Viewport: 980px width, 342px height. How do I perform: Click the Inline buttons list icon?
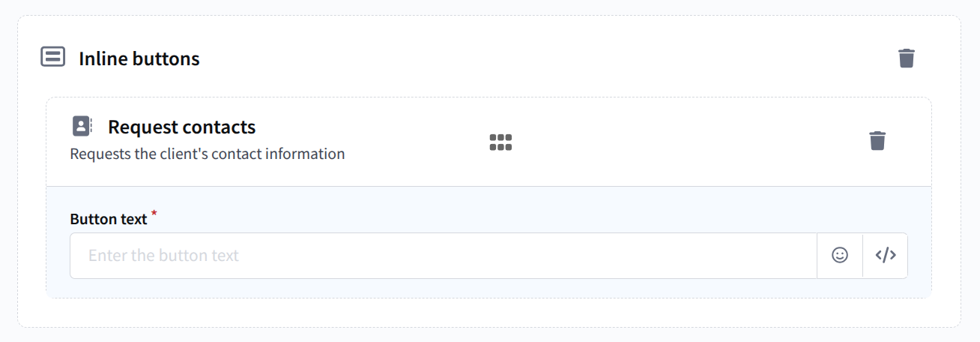[52, 57]
